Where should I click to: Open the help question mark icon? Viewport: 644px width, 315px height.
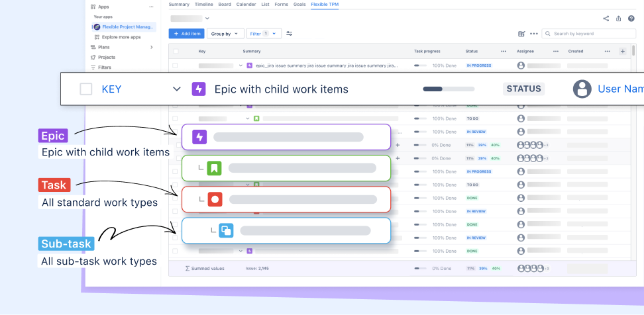tap(631, 19)
